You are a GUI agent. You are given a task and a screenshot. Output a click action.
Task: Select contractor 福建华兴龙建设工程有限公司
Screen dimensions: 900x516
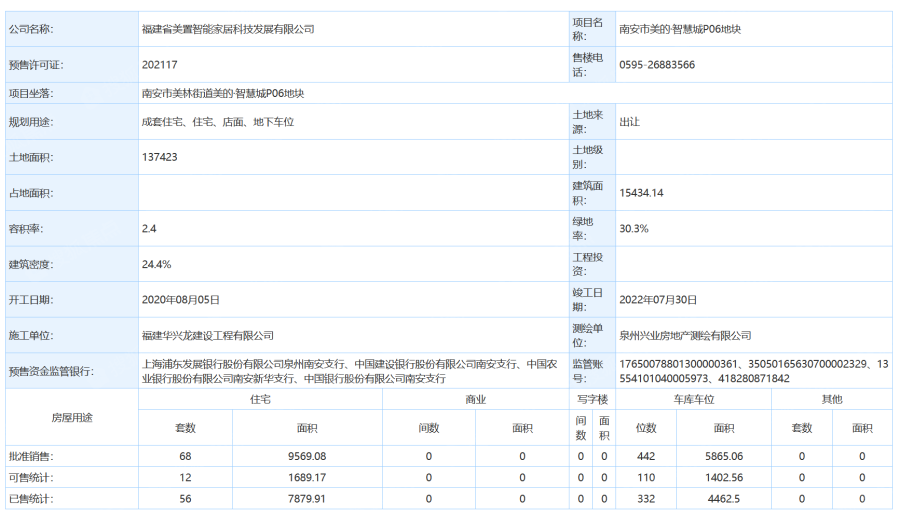(x=207, y=336)
